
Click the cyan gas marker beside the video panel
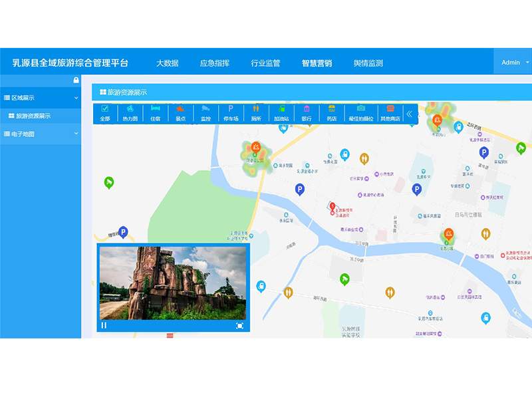click(x=261, y=287)
